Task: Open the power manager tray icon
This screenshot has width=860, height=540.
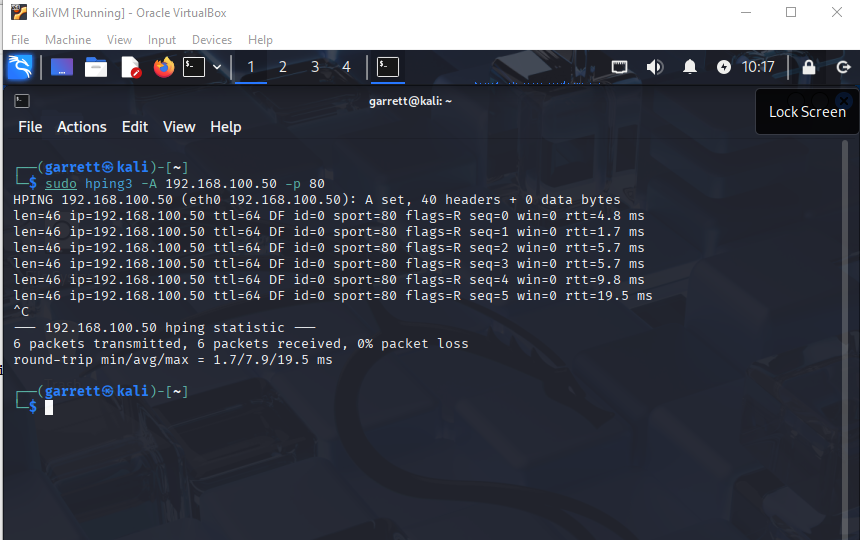Action: (x=723, y=67)
